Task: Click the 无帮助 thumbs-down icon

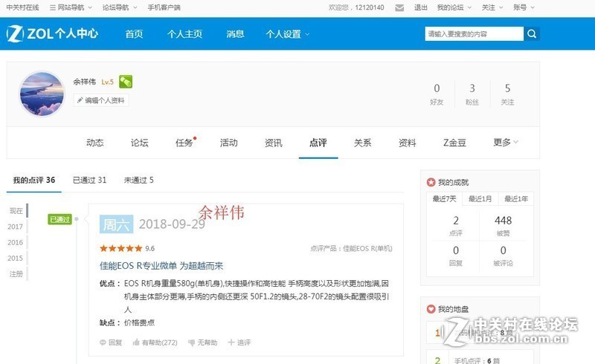Action: click(192, 342)
